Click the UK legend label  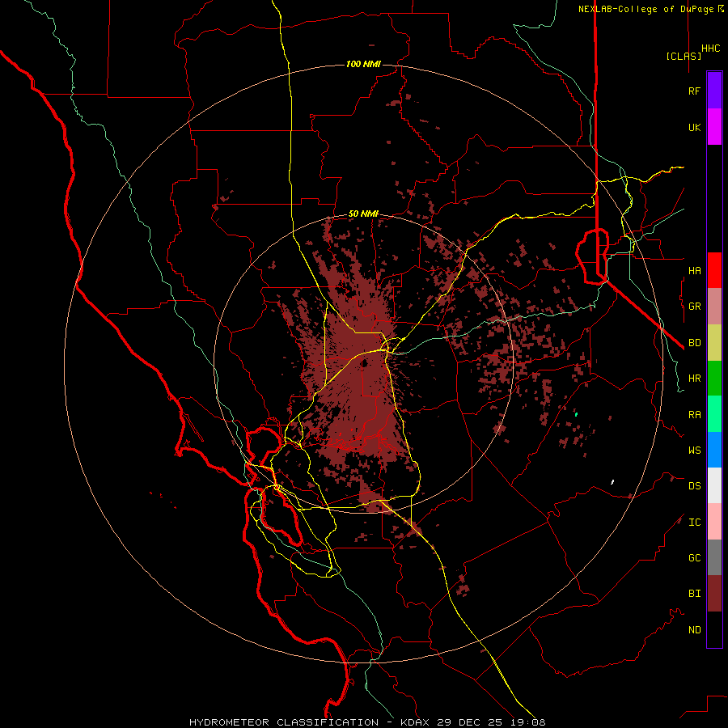click(x=694, y=127)
